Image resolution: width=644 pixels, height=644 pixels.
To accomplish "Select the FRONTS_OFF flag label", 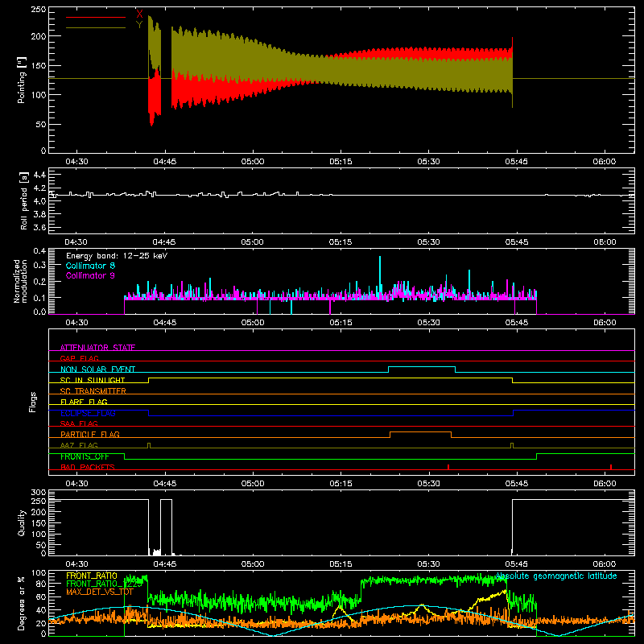I will [85, 456].
